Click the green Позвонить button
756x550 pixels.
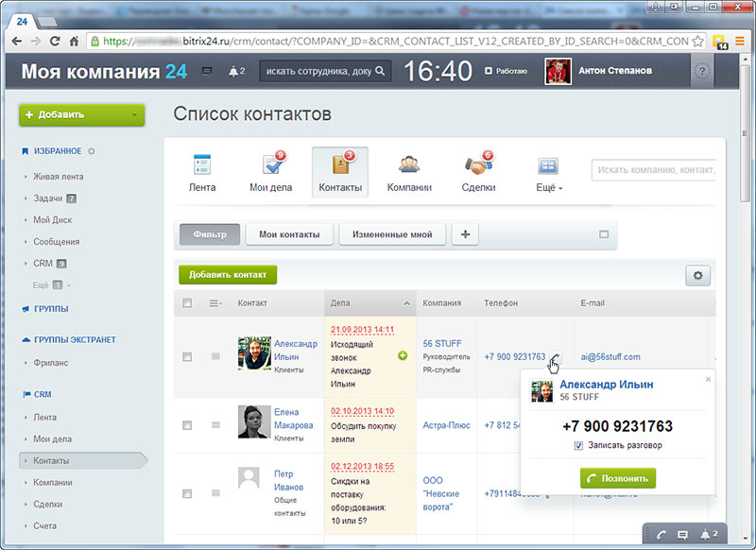click(x=618, y=478)
